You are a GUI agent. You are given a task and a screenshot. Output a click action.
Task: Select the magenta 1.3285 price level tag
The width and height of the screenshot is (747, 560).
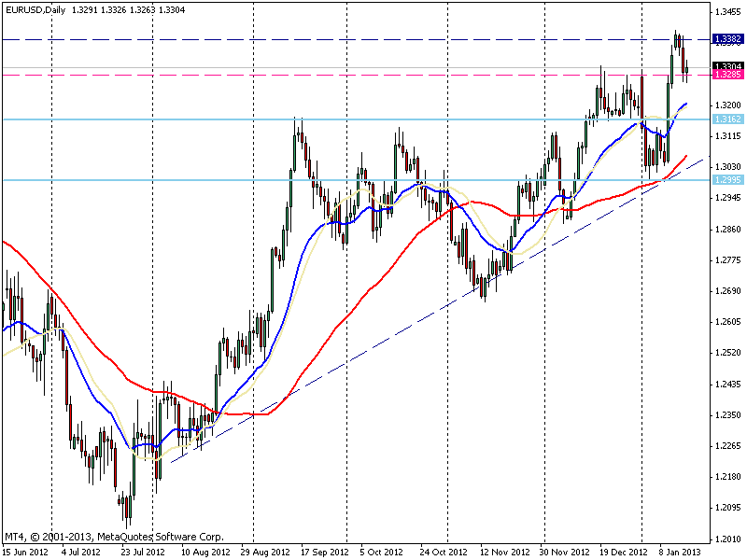[x=728, y=75]
